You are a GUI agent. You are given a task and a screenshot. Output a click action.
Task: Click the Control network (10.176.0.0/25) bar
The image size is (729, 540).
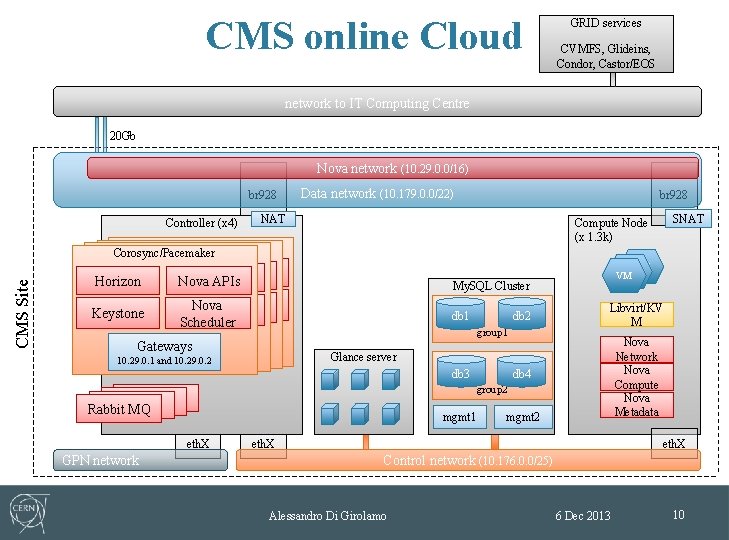468,460
